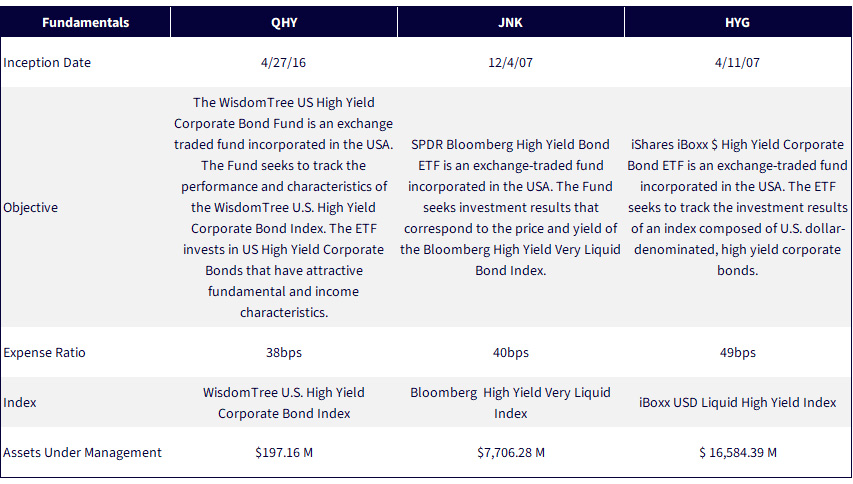Click the Assets Under Management label
853x484 pixels.
pos(82,452)
